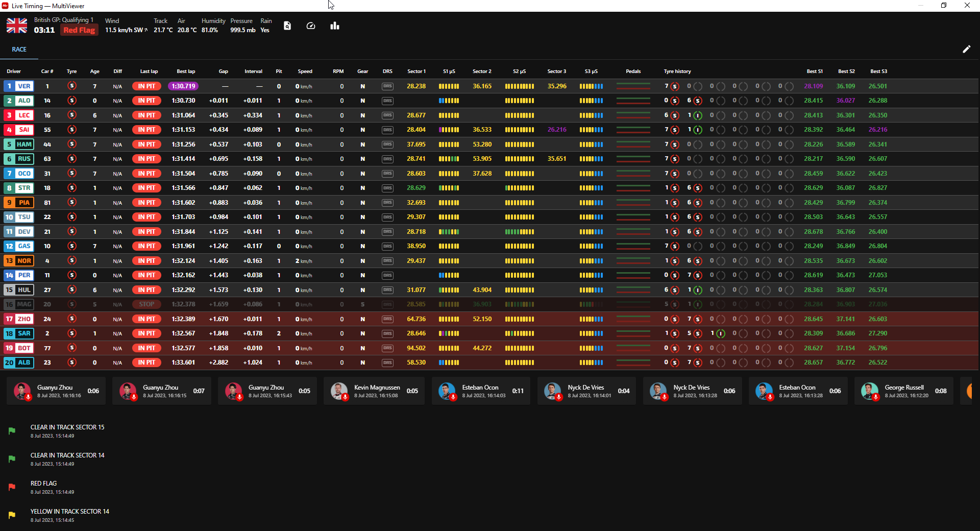
Task: Click Verstappen's pedals input bar
Action: point(633,86)
